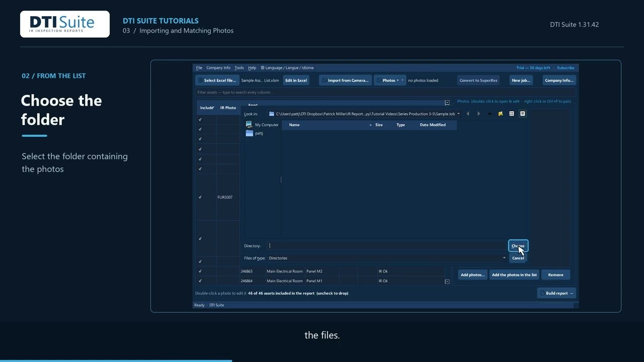The width and height of the screenshot is (644, 362).
Task: Sort files by the Name column
Action: click(294, 125)
